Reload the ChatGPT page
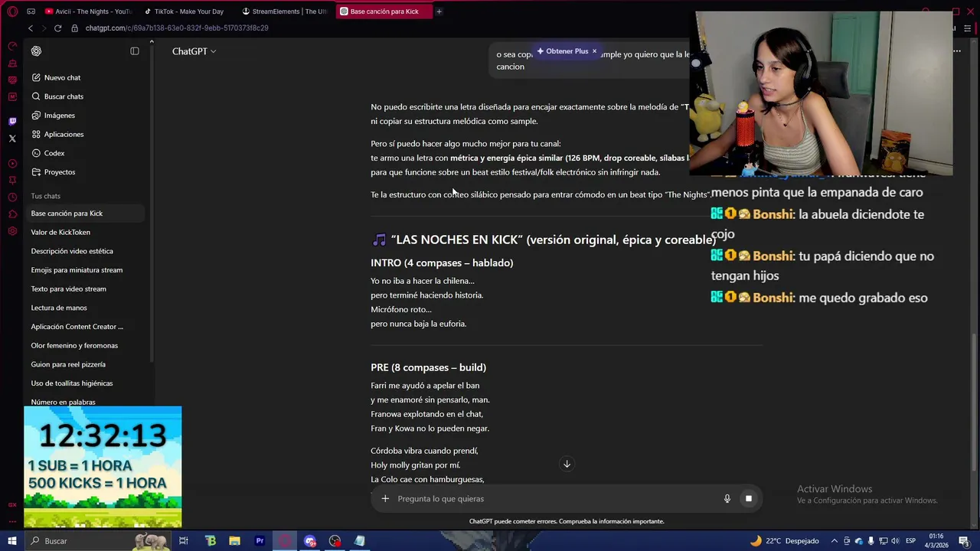 (57, 28)
